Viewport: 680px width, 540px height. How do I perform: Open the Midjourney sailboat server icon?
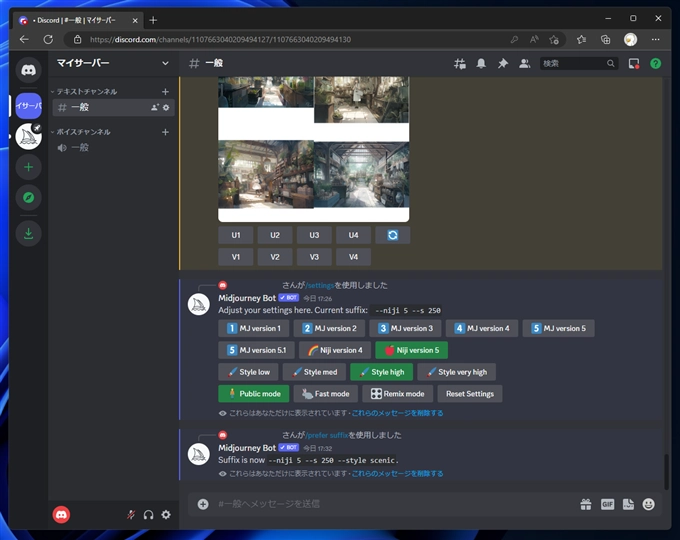click(29, 137)
